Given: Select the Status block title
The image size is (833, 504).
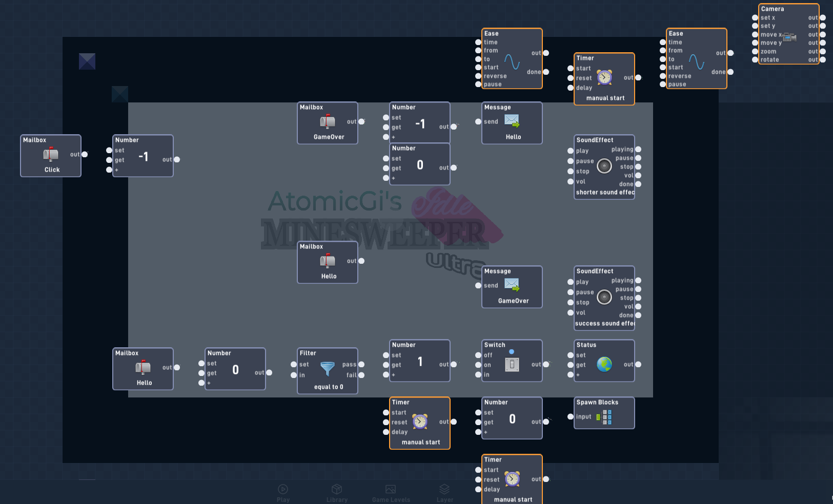Looking at the screenshot, I should pyautogui.click(x=586, y=345).
